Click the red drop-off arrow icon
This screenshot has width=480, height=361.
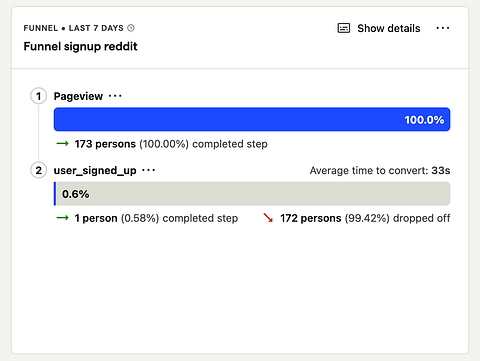click(x=268, y=218)
